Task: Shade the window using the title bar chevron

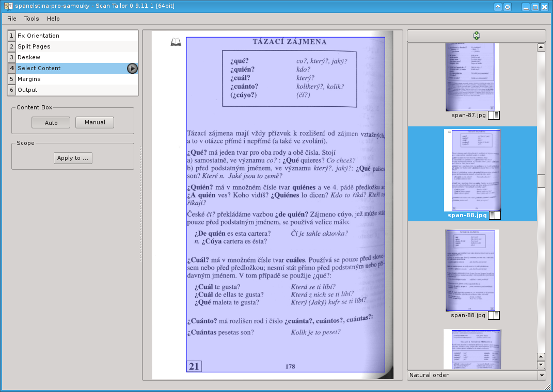Action: (x=498, y=7)
